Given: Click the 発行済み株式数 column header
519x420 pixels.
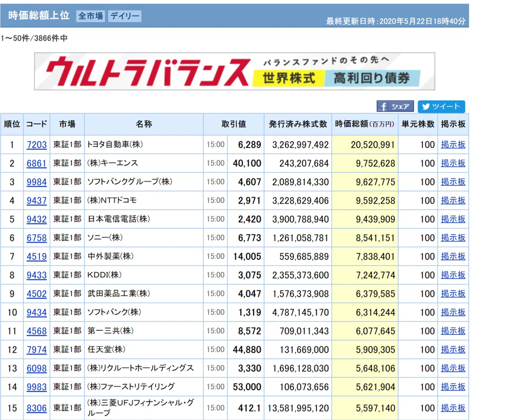Looking at the screenshot, I should pos(298,124).
